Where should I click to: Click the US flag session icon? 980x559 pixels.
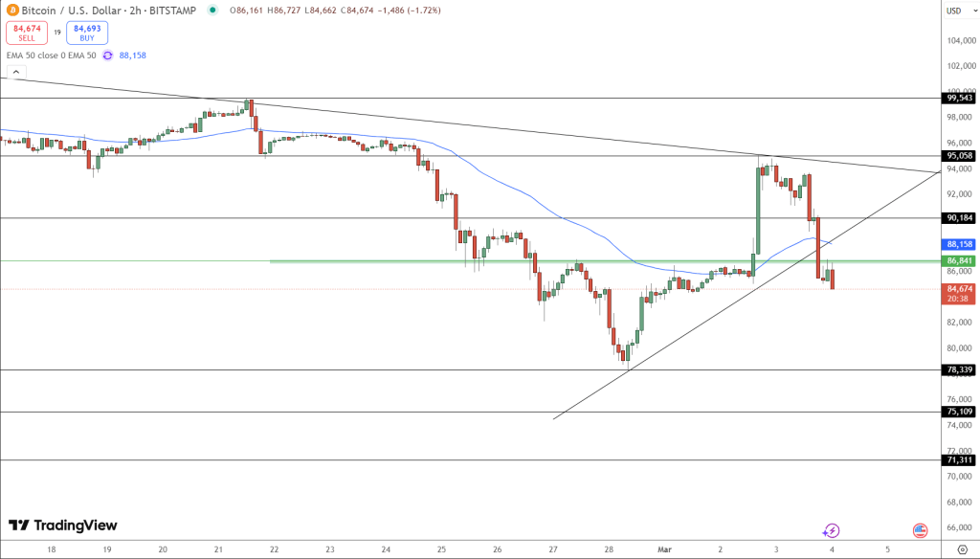click(921, 530)
